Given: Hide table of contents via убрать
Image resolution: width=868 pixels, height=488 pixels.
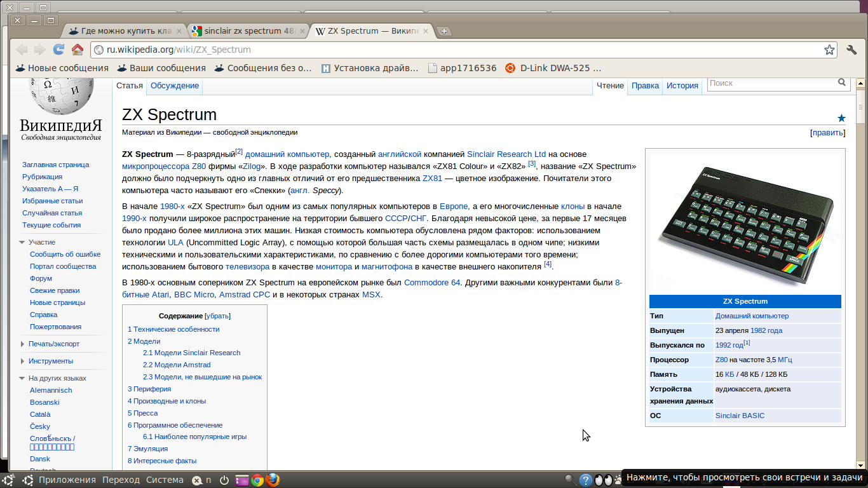Looking at the screenshot, I should [218, 316].
